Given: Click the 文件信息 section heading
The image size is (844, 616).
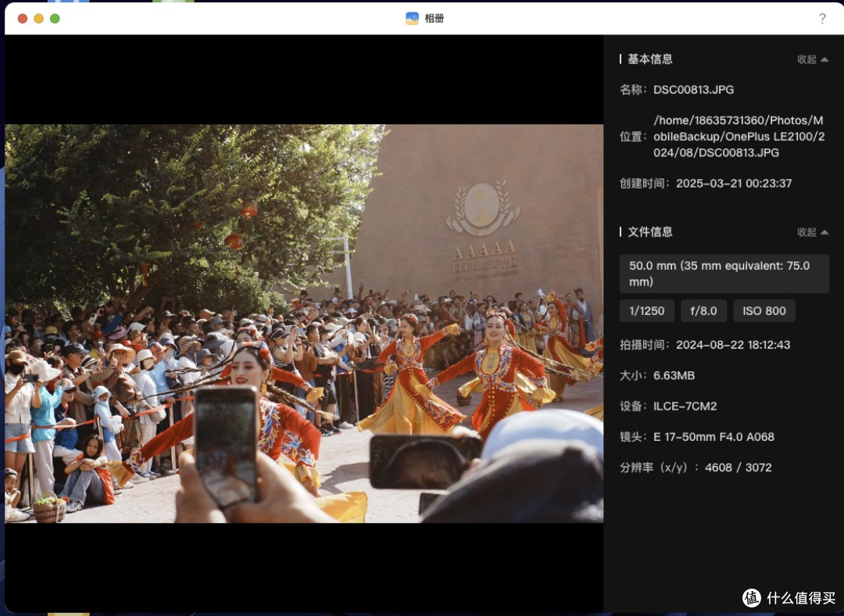Looking at the screenshot, I should pyautogui.click(x=649, y=232).
